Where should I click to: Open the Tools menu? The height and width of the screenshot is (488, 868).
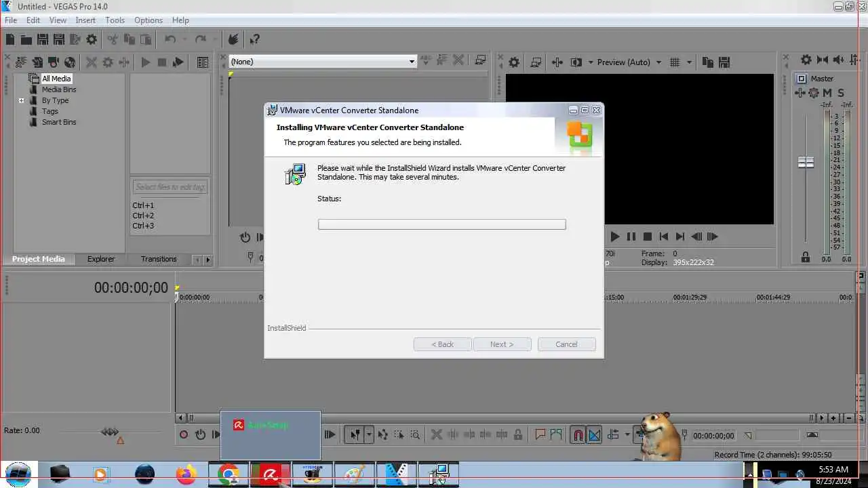point(115,20)
